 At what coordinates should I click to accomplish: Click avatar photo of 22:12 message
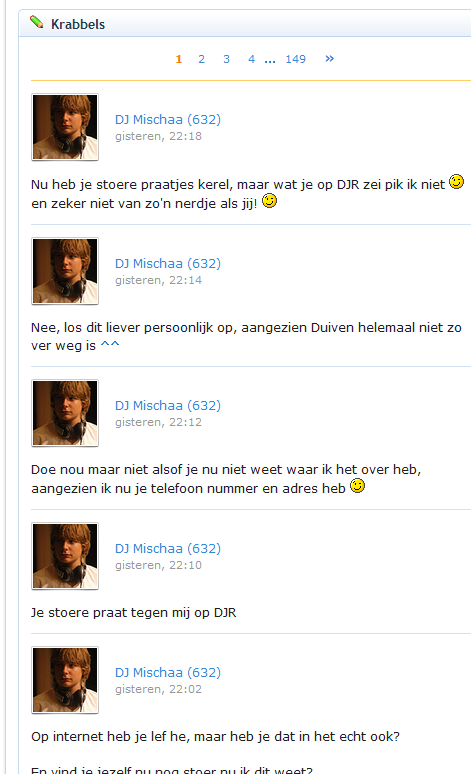click(x=65, y=413)
